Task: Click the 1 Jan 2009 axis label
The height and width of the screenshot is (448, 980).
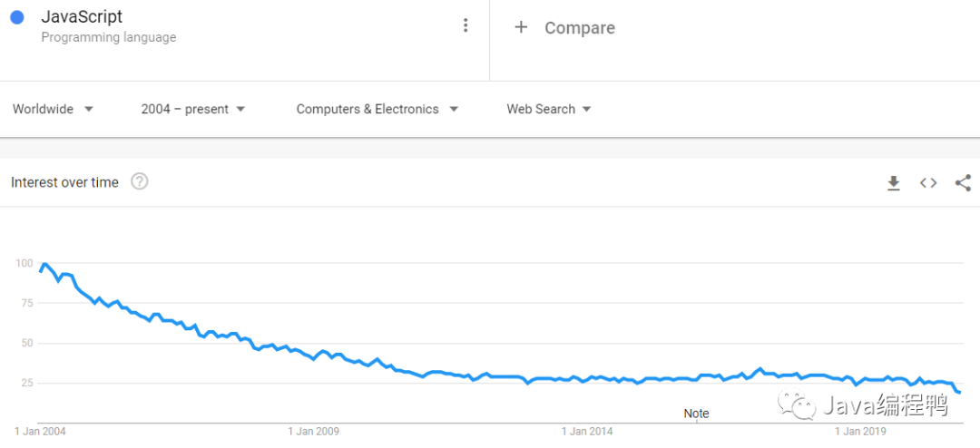Action: click(x=313, y=432)
